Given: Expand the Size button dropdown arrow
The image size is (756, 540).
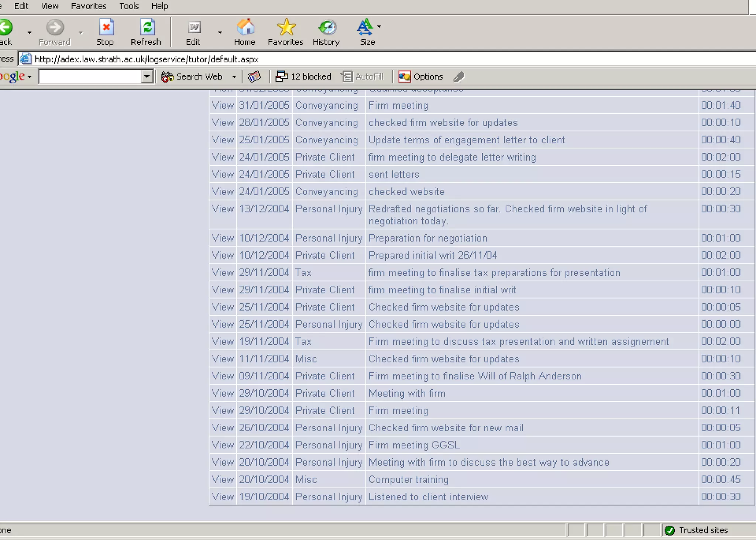Looking at the screenshot, I should click(x=379, y=27).
